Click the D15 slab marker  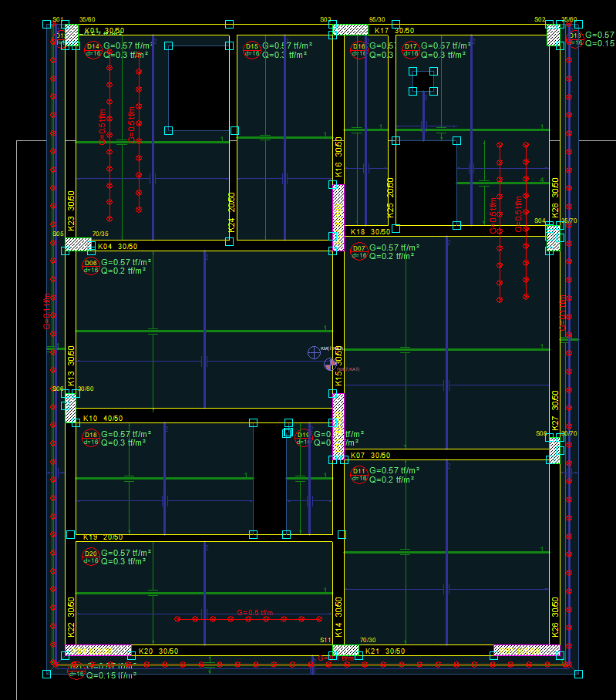point(252,51)
